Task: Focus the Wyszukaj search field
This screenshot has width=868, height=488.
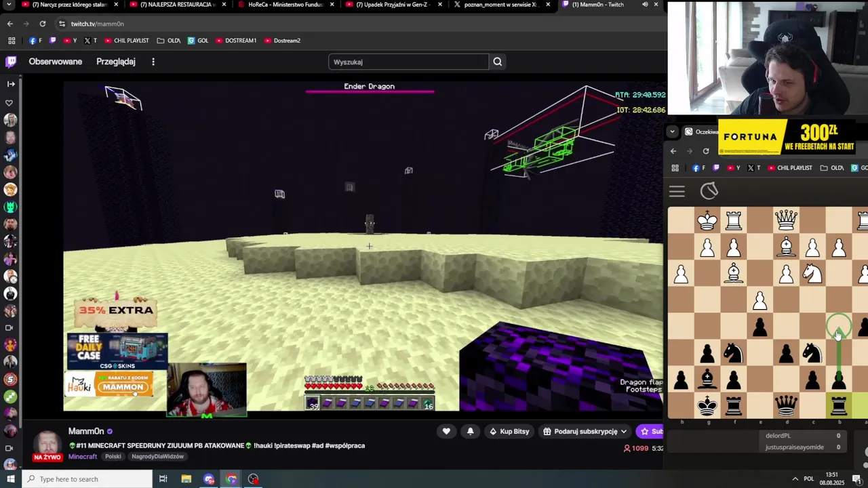Action: pos(408,62)
